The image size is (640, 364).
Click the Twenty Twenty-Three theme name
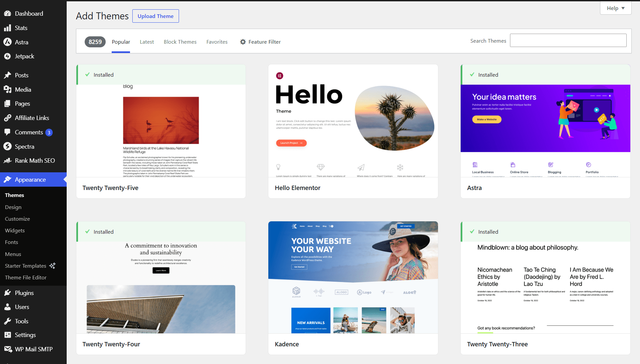coord(497,344)
